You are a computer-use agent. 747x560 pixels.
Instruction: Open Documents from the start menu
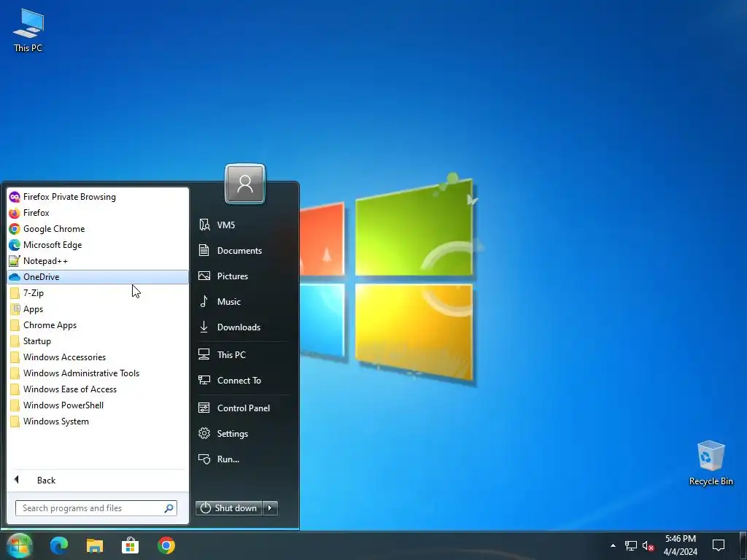pos(244,251)
